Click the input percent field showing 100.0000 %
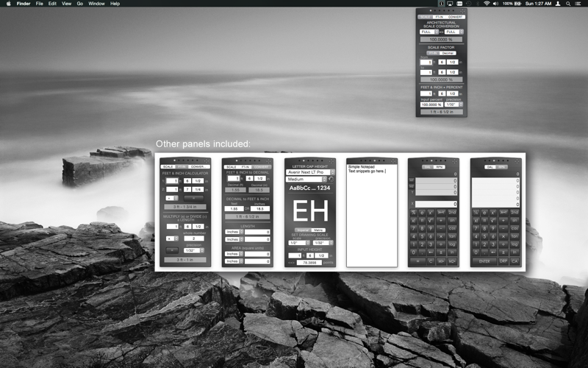 tap(431, 105)
